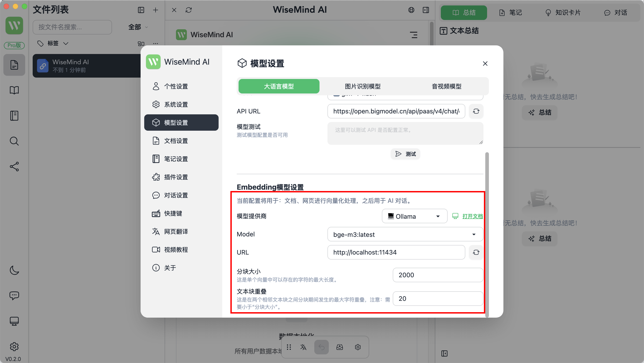The width and height of the screenshot is (644, 363).
Task: Open 关于 in settings menu
Action: point(181,268)
